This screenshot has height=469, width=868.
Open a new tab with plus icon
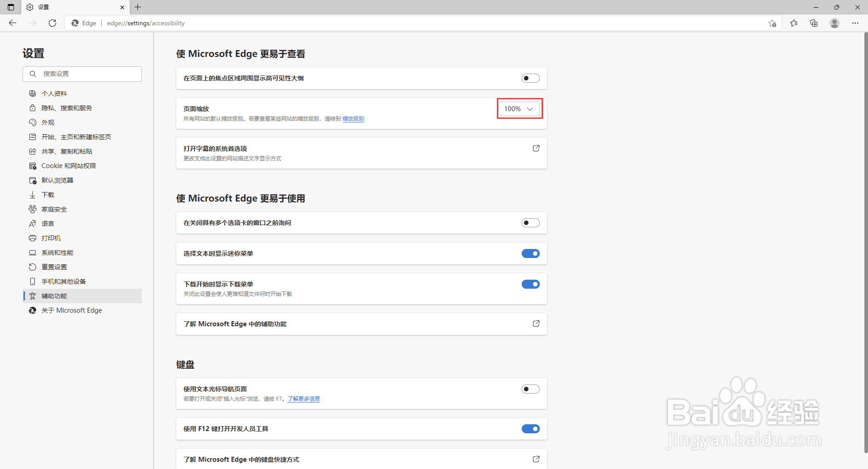[x=138, y=7]
